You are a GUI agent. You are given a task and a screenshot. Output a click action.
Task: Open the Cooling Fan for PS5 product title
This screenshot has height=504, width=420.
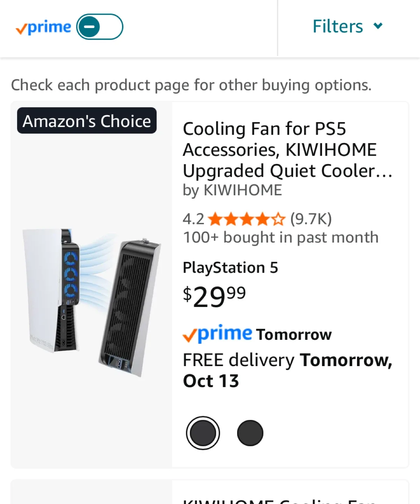pyautogui.click(x=287, y=149)
